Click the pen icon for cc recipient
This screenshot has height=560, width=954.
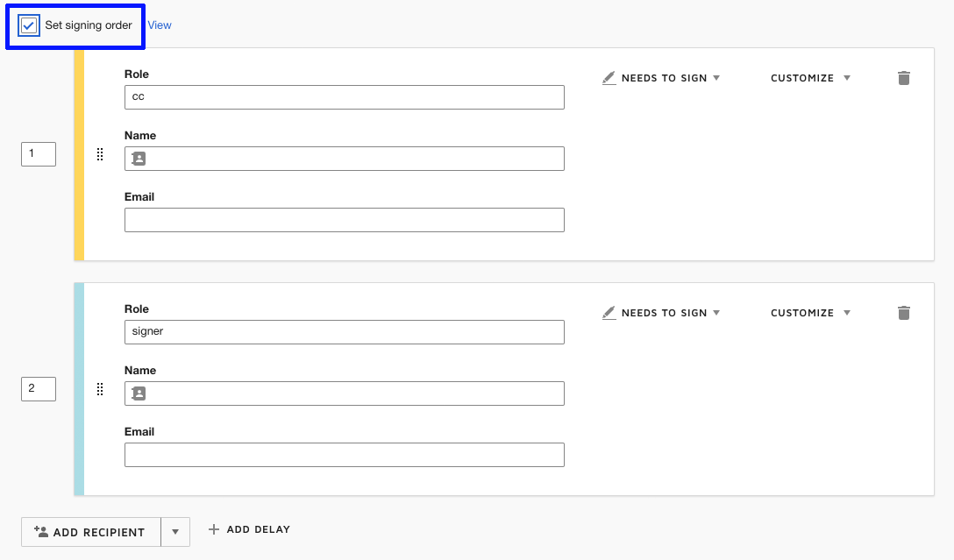tap(609, 78)
